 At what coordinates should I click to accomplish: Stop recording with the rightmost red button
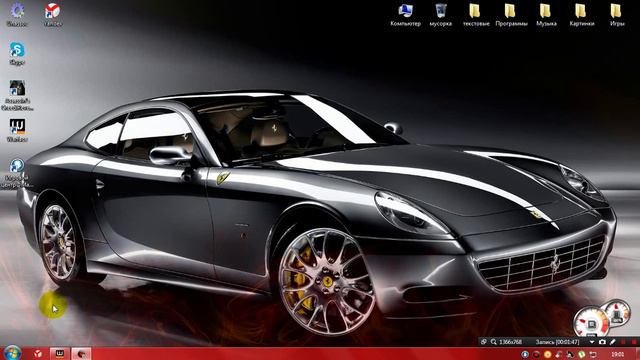(x=634, y=342)
